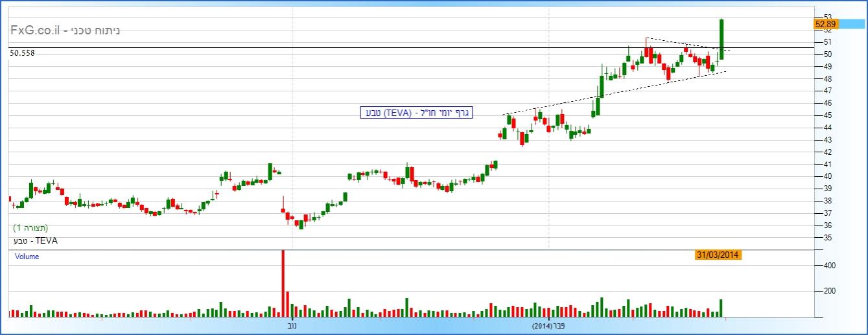
Task: Click the 45 price axis label
Action: tap(827, 115)
